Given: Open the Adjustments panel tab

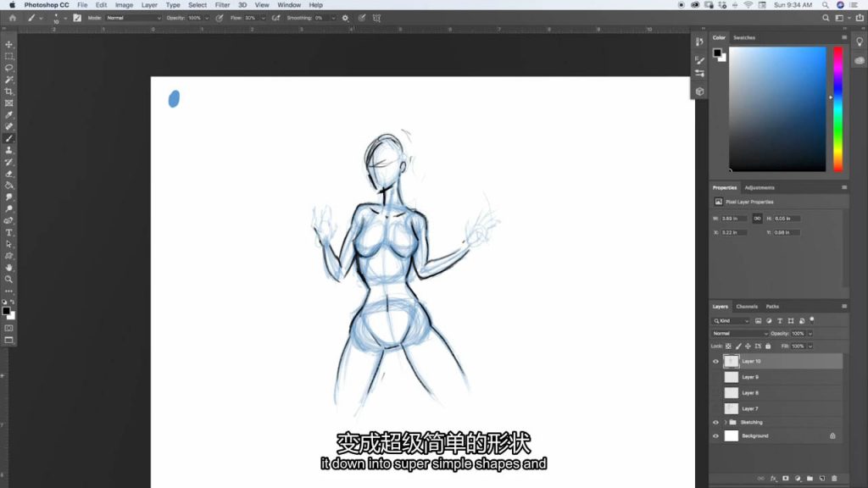Looking at the screenshot, I should [759, 188].
